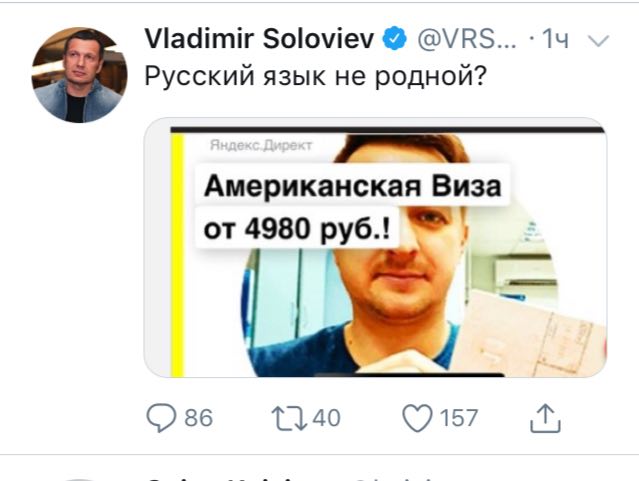The height and width of the screenshot is (481, 639).
Task: Click the от 4980 руб.! price text
Action: pos(297,229)
